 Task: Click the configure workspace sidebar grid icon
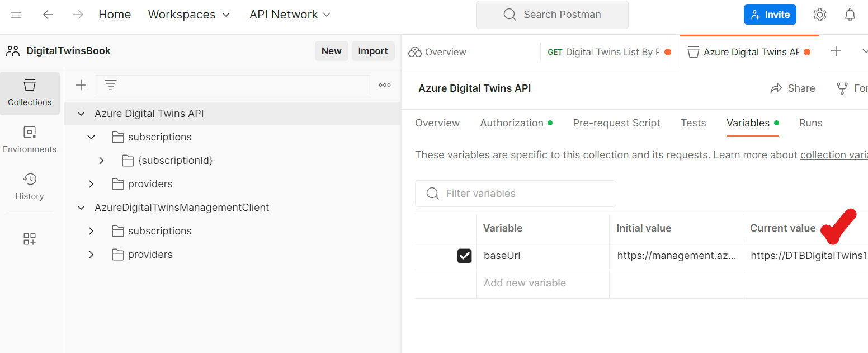pyautogui.click(x=30, y=239)
